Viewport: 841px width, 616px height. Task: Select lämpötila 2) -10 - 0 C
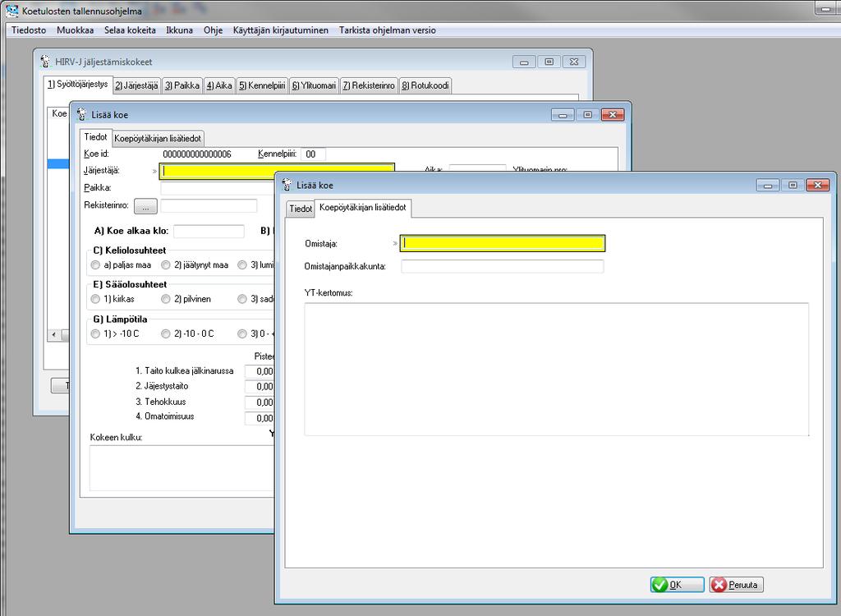pos(166,333)
